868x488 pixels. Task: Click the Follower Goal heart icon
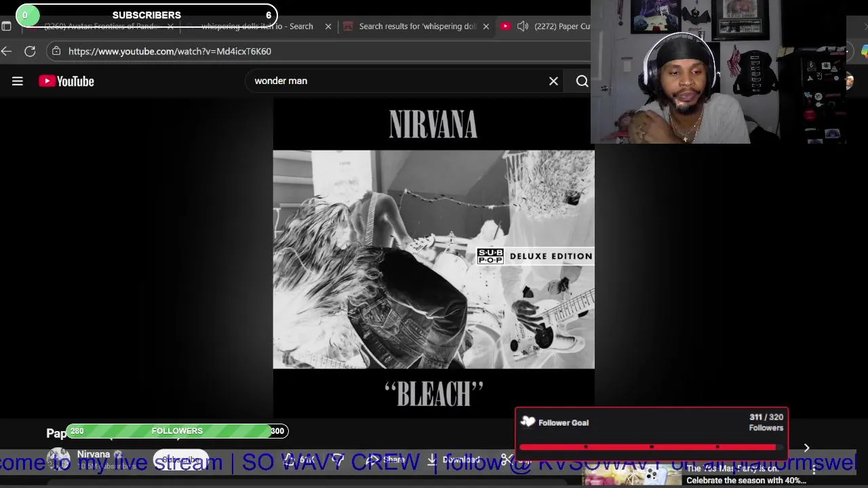[x=528, y=422]
